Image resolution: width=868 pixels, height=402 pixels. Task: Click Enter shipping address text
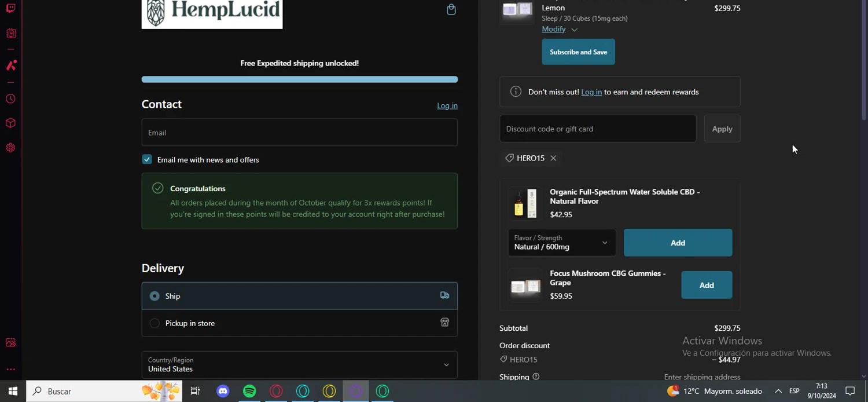(703, 377)
